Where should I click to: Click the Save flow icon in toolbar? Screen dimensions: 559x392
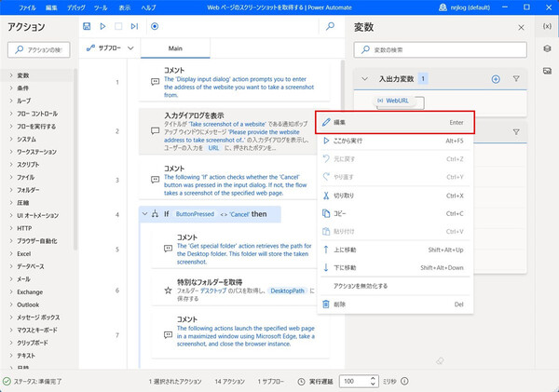click(x=88, y=27)
